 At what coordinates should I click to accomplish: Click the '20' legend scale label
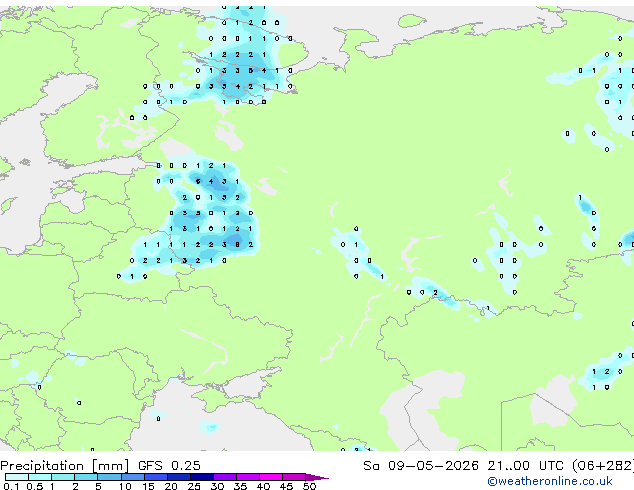[x=171, y=486]
